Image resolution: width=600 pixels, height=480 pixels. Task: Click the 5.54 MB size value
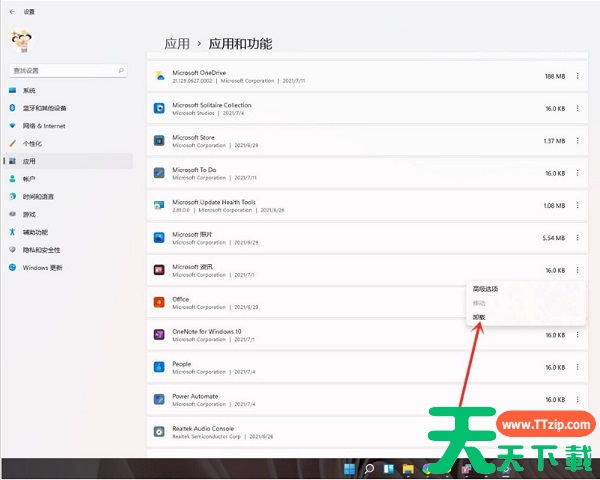point(554,238)
